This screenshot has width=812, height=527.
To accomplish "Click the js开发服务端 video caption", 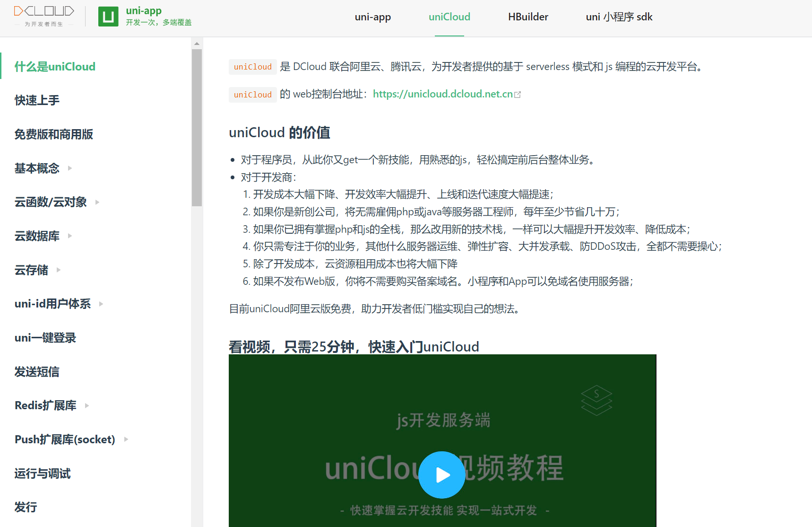I will [443, 420].
